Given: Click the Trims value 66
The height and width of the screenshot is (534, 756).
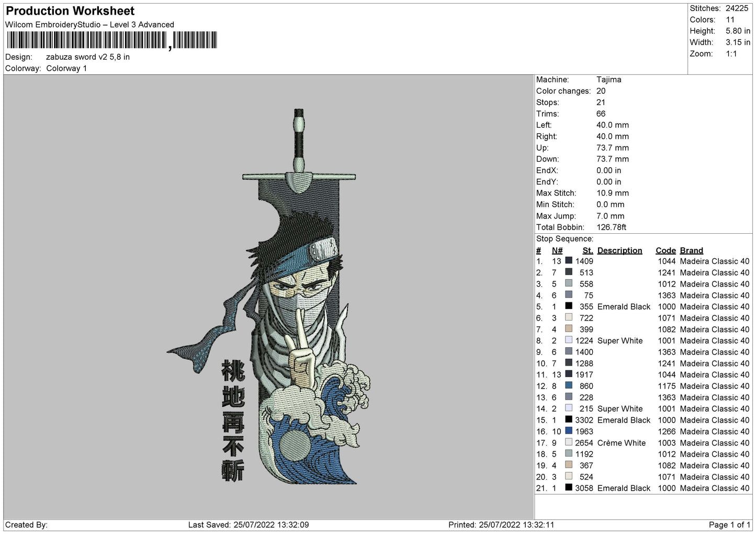Looking at the screenshot, I should [x=601, y=113].
